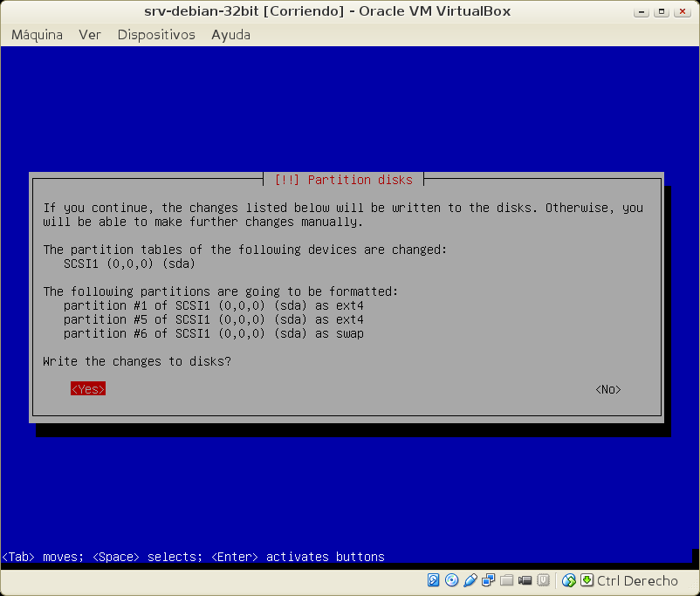700x596 pixels.
Task: Open the Dispositivos menu
Action: [x=156, y=35]
